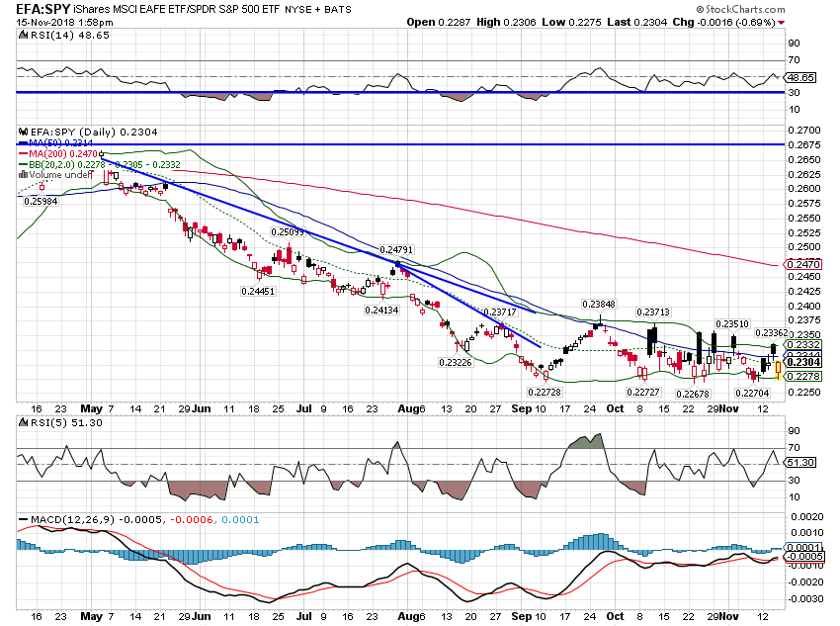Screen dimensions: 840x626
Task: Click the 0.22704 low price annotation
Action: pyautogui.click(x=752, y=393)
